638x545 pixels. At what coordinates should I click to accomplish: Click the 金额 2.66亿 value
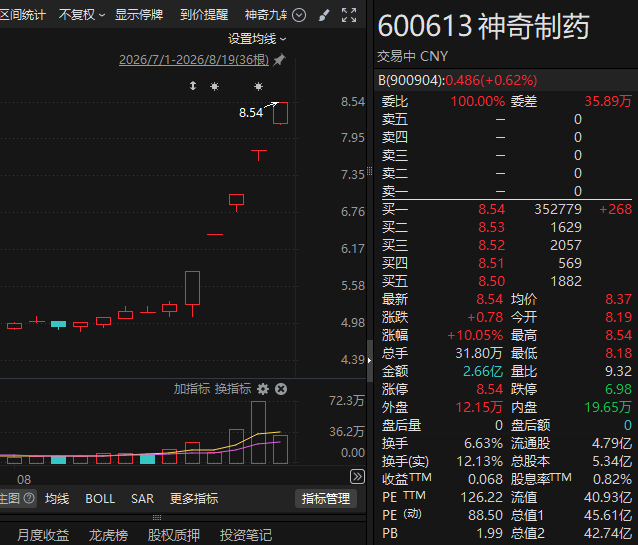point(483,371)
